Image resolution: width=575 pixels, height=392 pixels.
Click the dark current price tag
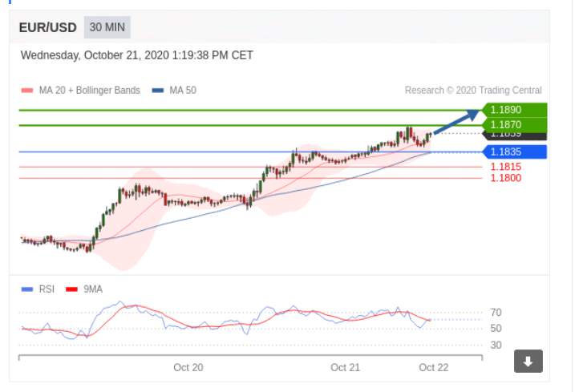coord(515,136)
